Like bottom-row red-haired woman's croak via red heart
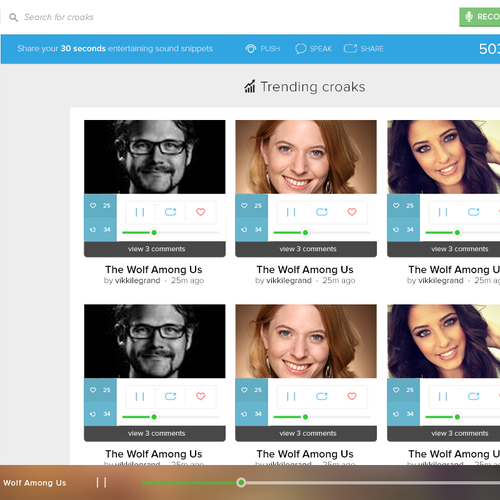This screenshot has width=500, height=500. (x=352, y=396)
